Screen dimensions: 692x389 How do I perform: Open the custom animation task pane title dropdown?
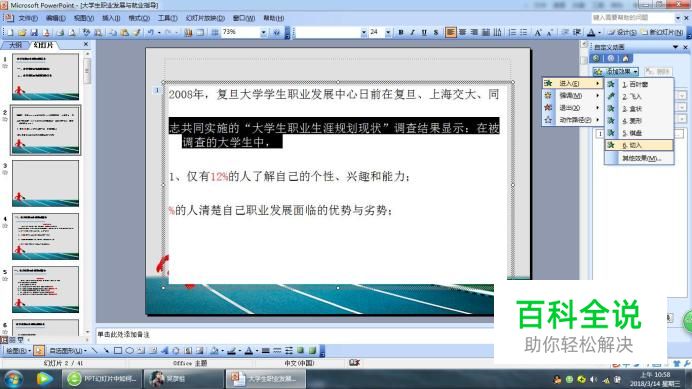(675, 47)
